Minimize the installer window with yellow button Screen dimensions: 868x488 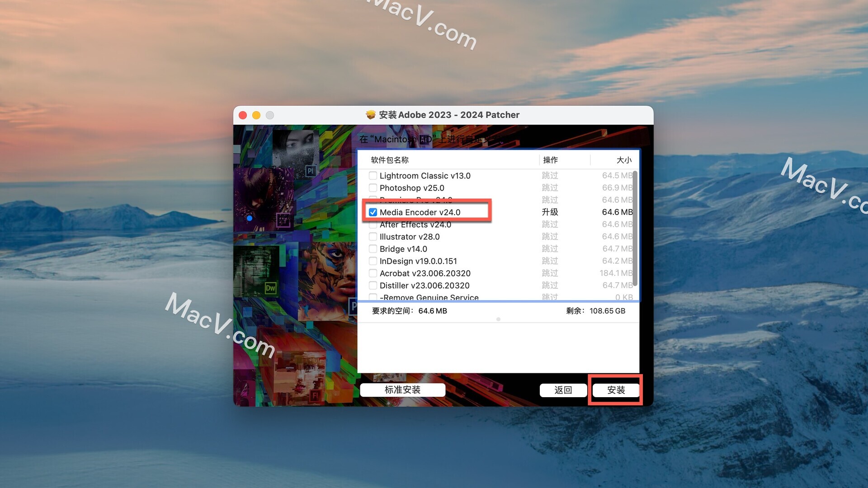coord(256,115)
